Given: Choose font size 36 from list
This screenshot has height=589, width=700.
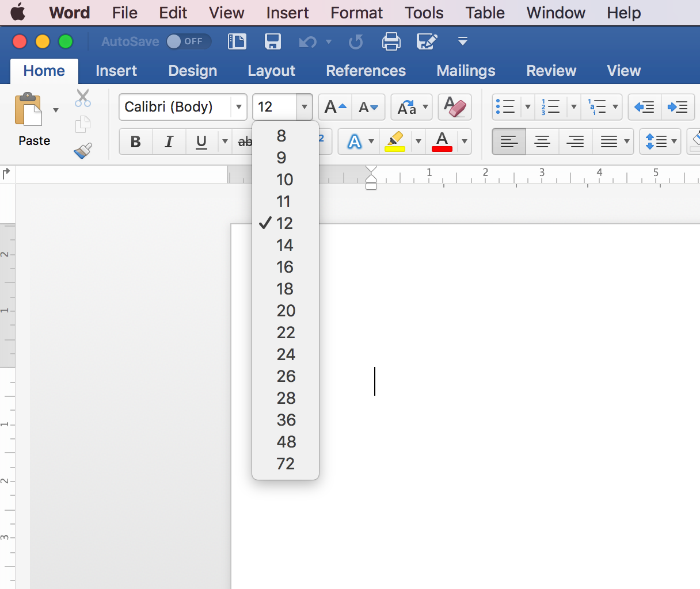Looking at the screenshot, I should click(286, 420).
